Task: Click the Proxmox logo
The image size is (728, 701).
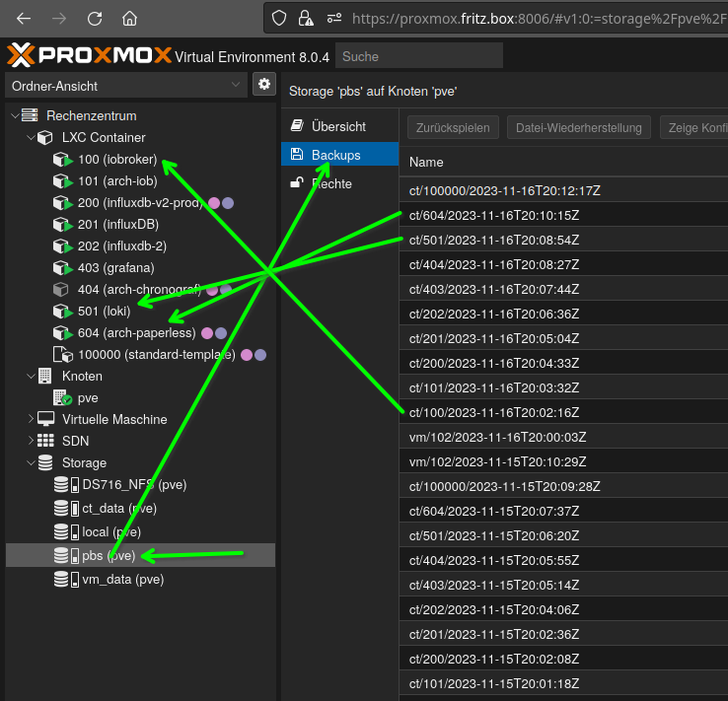Action: 89,55
